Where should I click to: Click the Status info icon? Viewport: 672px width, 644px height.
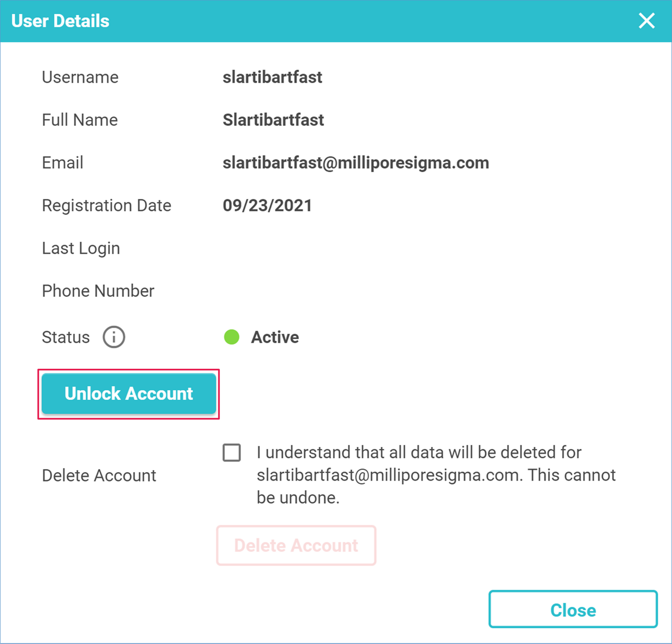point(114,337)
